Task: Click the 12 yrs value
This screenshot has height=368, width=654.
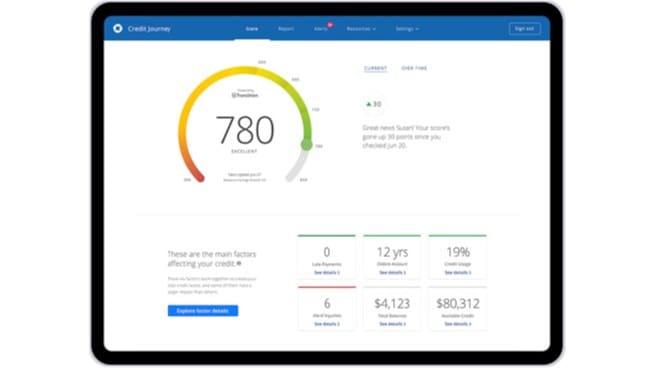Action: (x=392, y=252)
